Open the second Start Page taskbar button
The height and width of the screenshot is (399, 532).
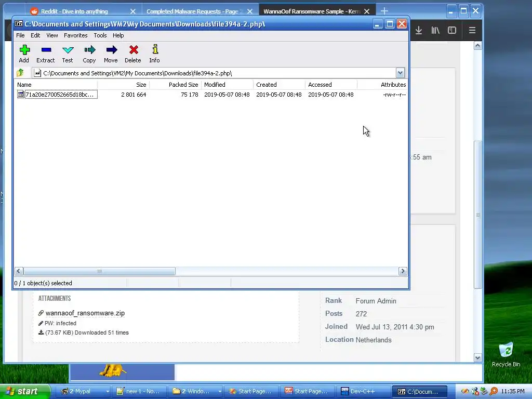pos(308,391)
